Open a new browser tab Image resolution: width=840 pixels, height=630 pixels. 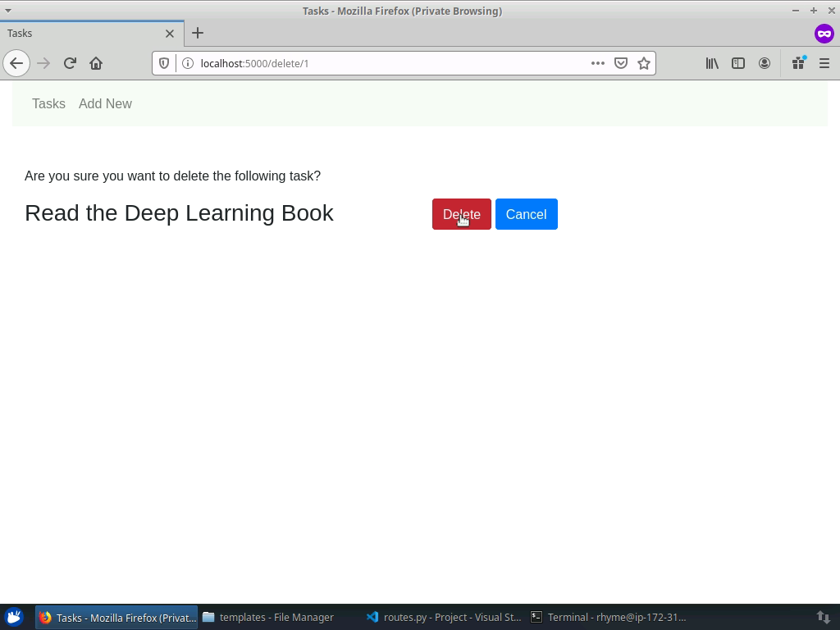[197, 34]
